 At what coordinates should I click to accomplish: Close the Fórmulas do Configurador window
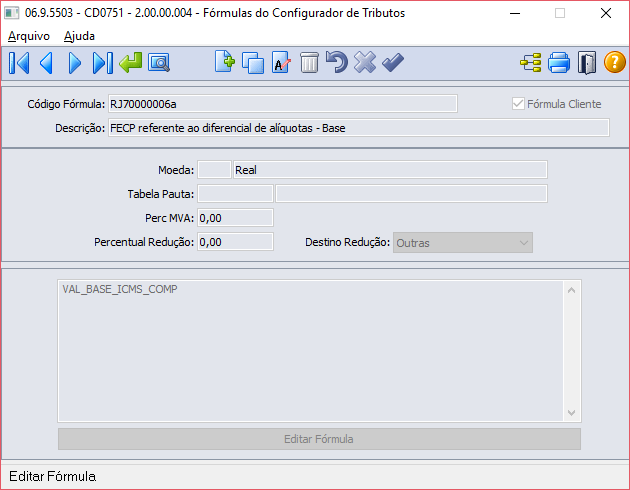point(606,13)
